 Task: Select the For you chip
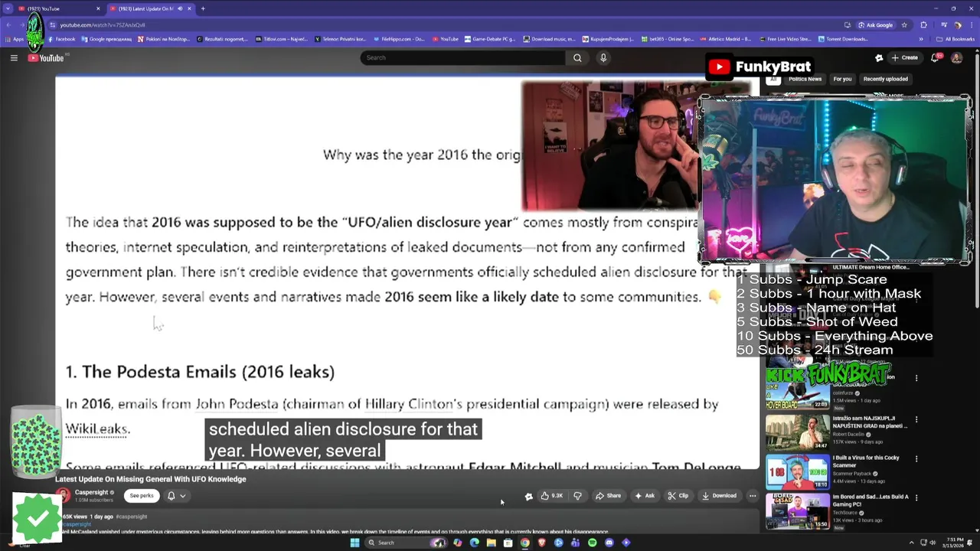pos(842,79)
